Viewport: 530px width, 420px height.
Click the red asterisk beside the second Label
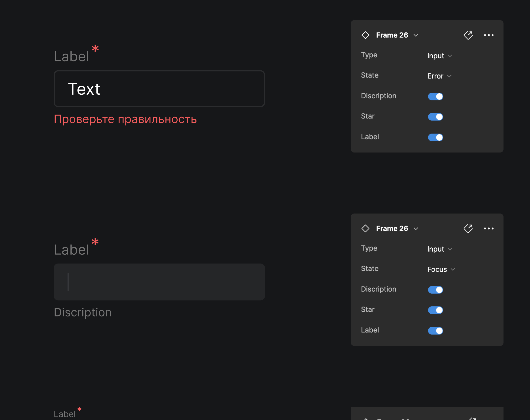click(95, 242)
